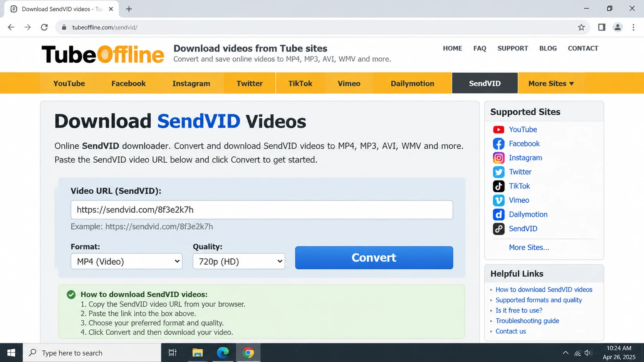
Task: Click the TubeOffline logo
Action: click(103, 54)
